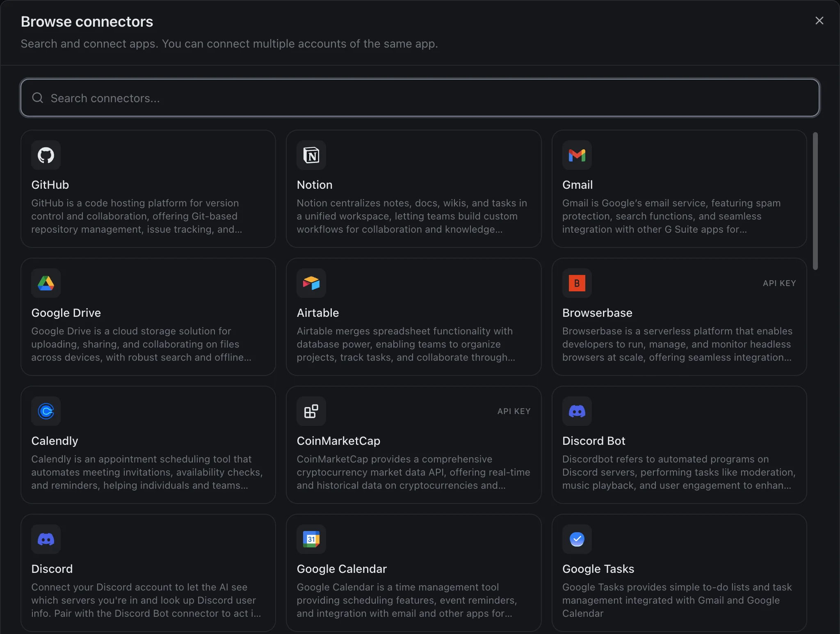Click the GitHub description text
This screenshot has width=840, height=634.
137,216
